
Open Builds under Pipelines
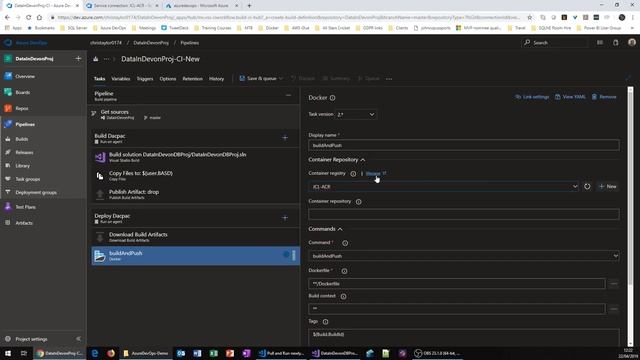pyautogui.click(x=22, y=139)
